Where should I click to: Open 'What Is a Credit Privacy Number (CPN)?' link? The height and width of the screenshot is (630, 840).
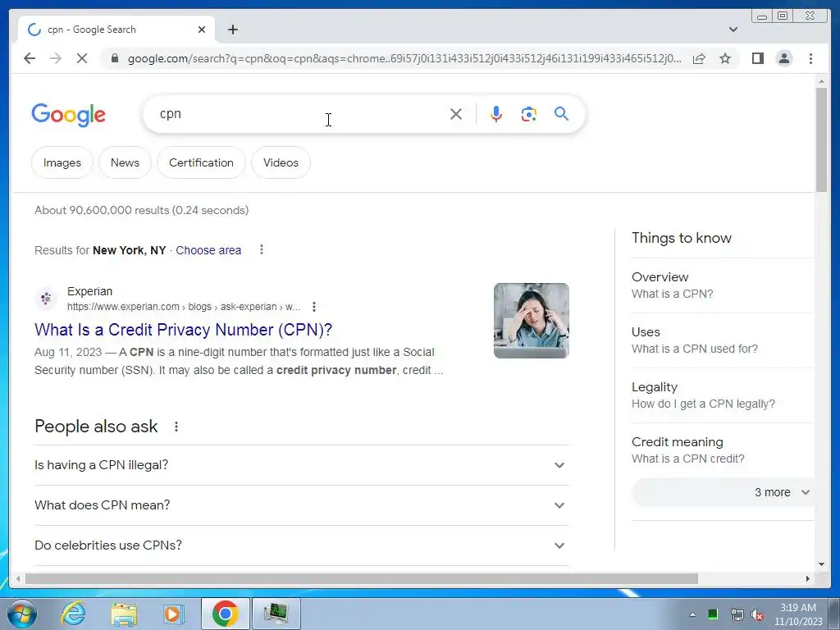point(183,330)
